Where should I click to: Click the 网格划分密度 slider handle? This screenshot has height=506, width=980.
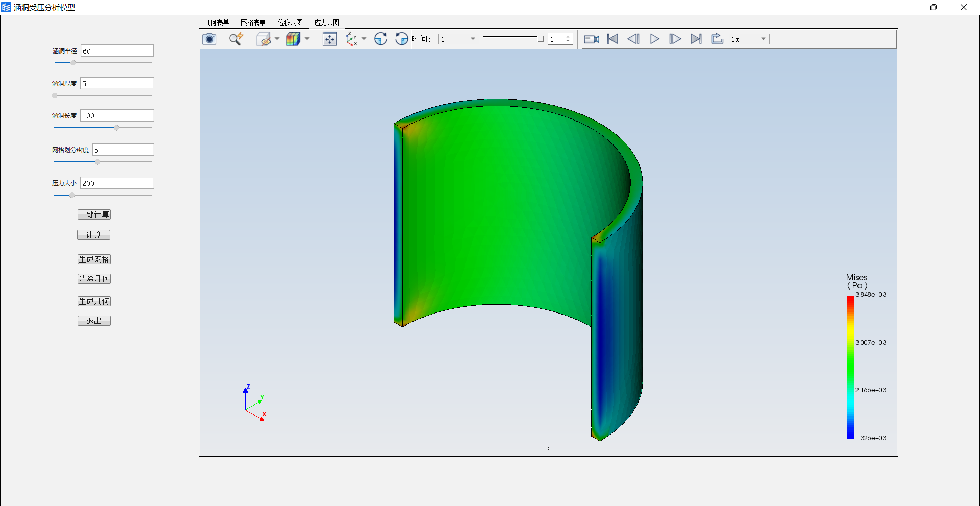[x=97, y=162]
